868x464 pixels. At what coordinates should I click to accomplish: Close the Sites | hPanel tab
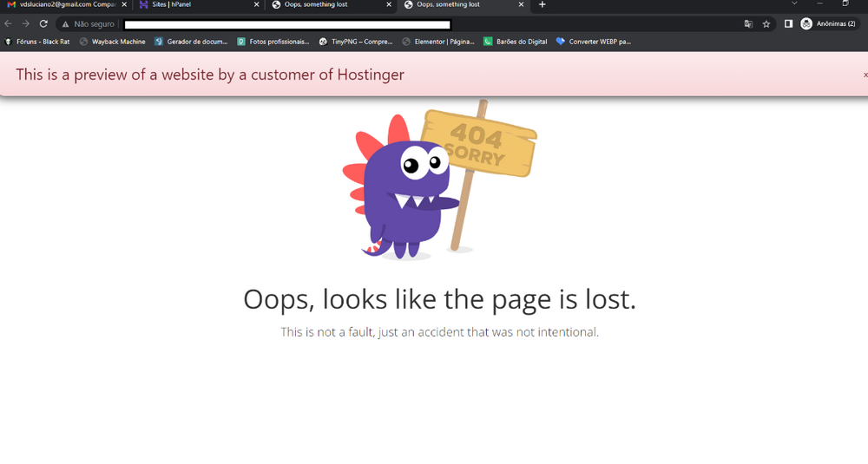click(x=256, y=4)
